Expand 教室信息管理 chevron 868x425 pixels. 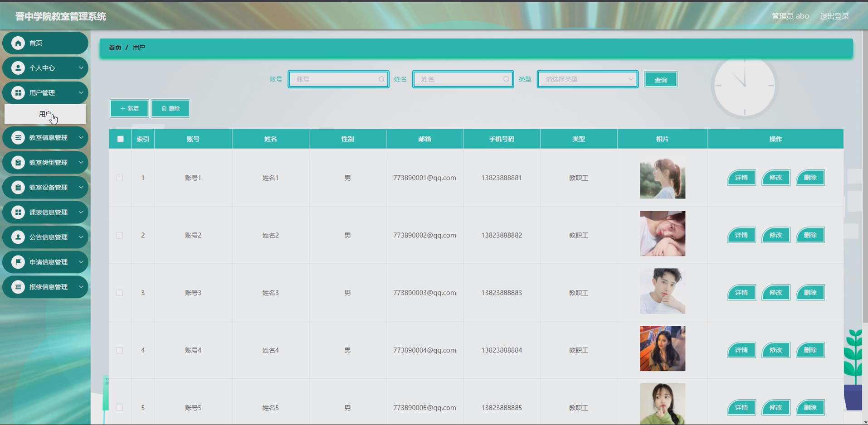click(x=81, y=138)
